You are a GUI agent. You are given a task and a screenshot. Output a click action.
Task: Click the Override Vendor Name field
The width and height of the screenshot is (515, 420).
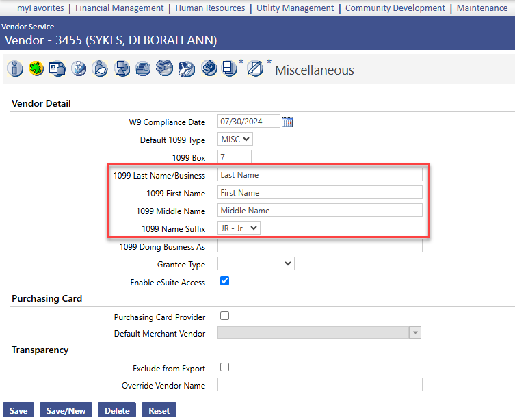pos(320,384)
